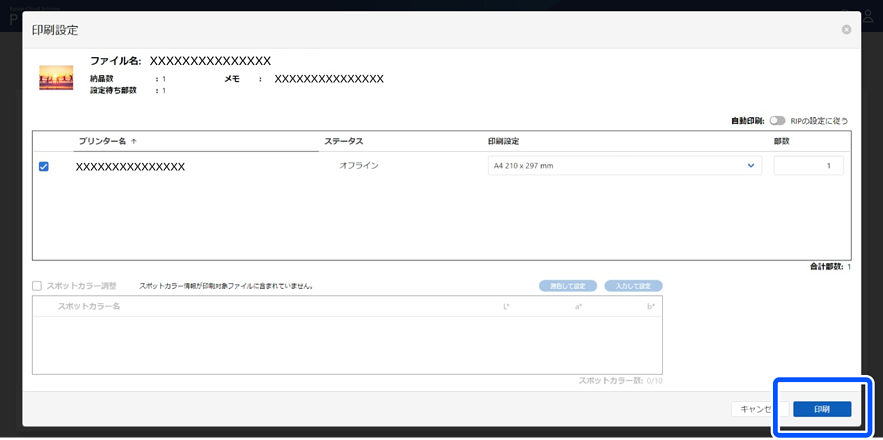This screenshot has width=883, height=440.
Task: Click the キャンセル button
Action: tap(753, 409)
